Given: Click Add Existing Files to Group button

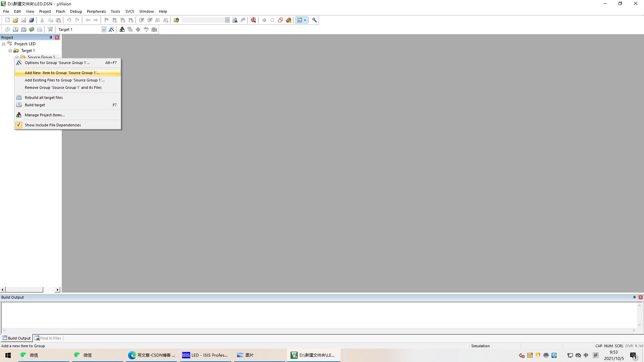Looking at the screenshot, I should [x=65, y=80].
